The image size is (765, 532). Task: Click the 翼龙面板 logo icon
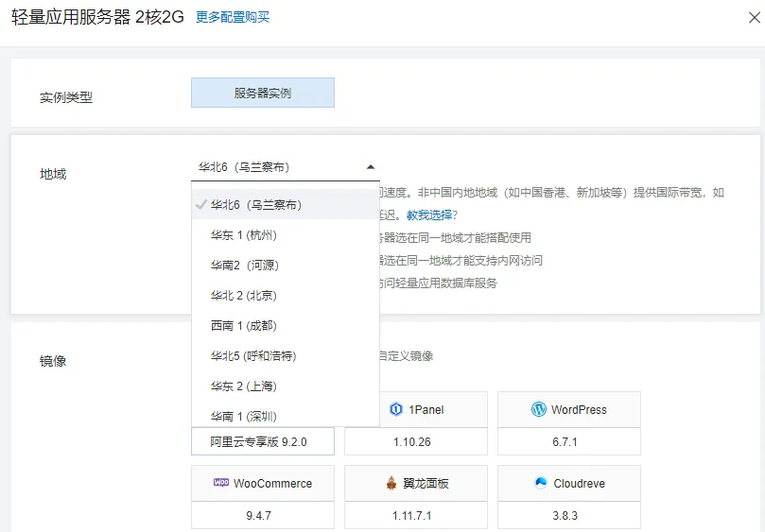tap(391, 483)
